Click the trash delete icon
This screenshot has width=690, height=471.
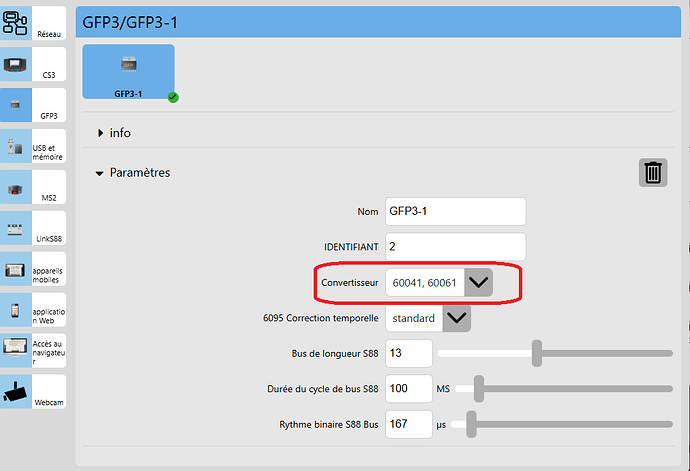[653, 172]
